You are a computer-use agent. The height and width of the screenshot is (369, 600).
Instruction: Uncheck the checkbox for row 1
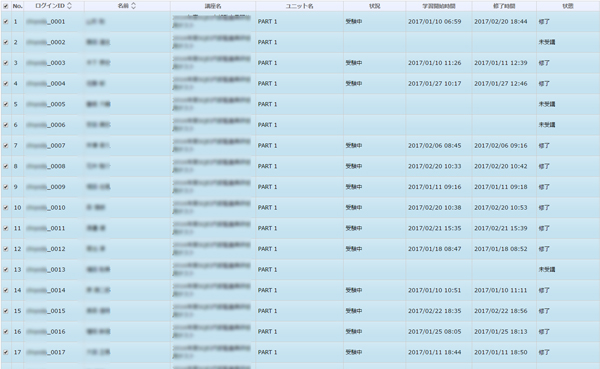6,22
